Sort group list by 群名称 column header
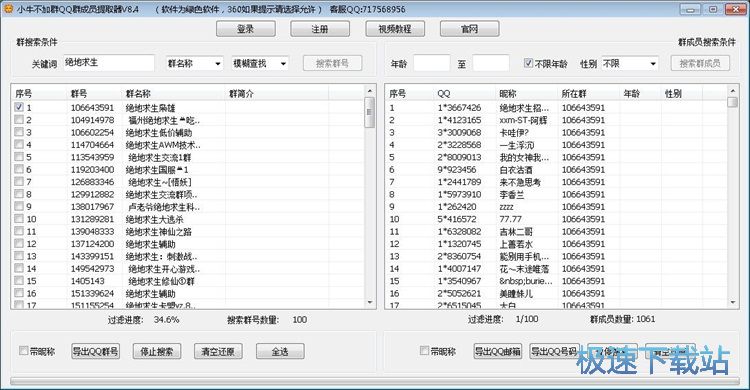The image size is (750, 390). pyautogui.click(x=173, y=94)
